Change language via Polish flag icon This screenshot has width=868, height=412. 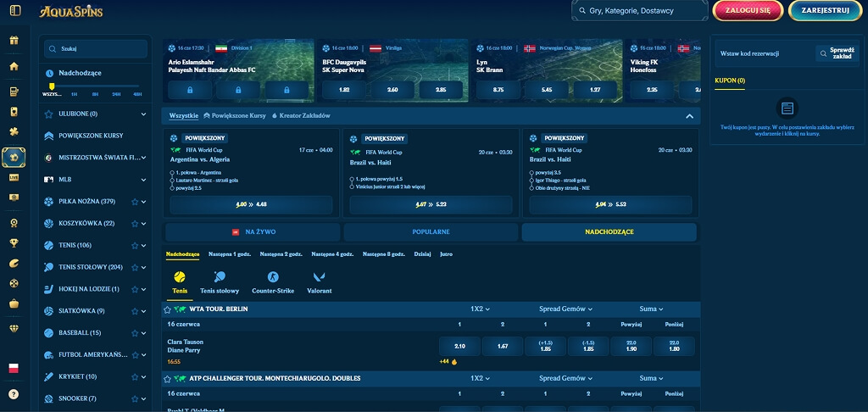click(14, 368)
